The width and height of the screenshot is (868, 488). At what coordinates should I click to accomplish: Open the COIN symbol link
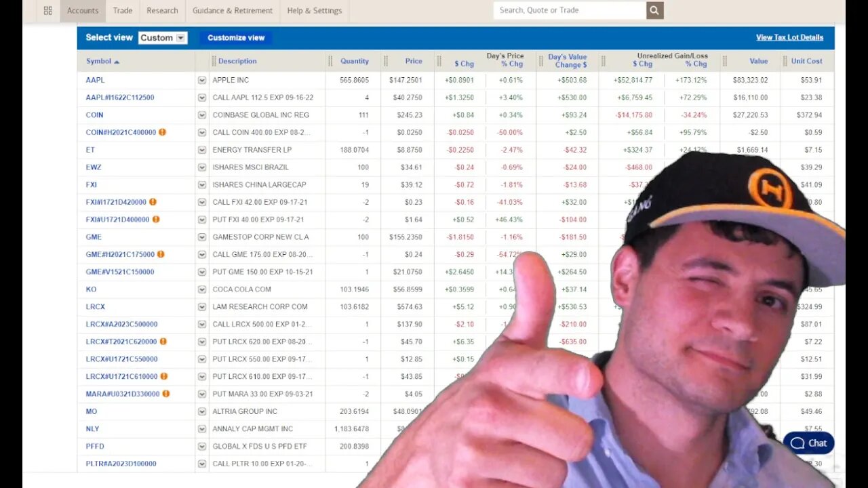point(94,115)
